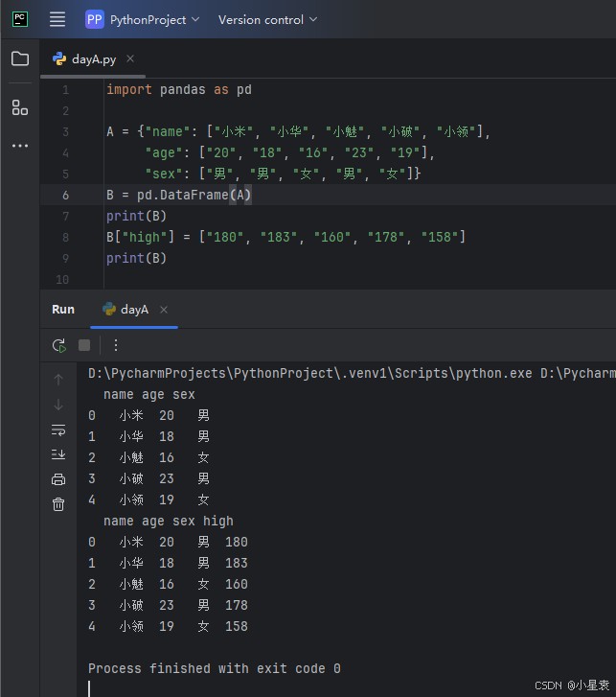
Task: Click the Print console output icon
Action: point(58,479)
